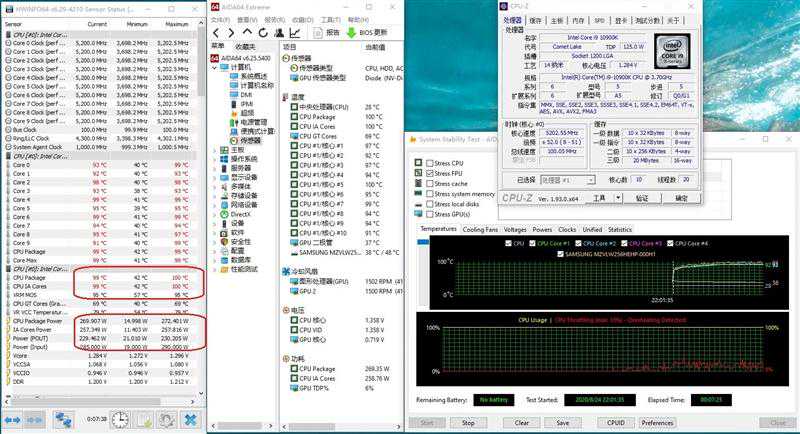Click the green BIOS update arrow icon

(352, 32)
